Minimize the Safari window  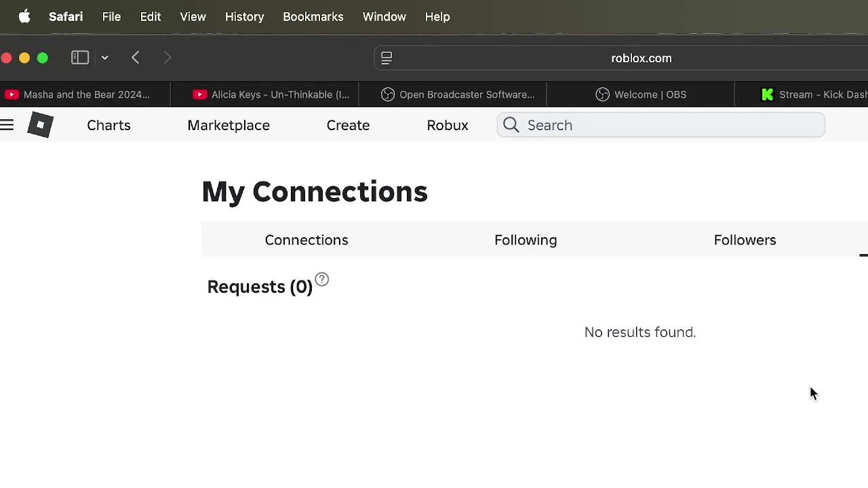click(x=24, y=58)
